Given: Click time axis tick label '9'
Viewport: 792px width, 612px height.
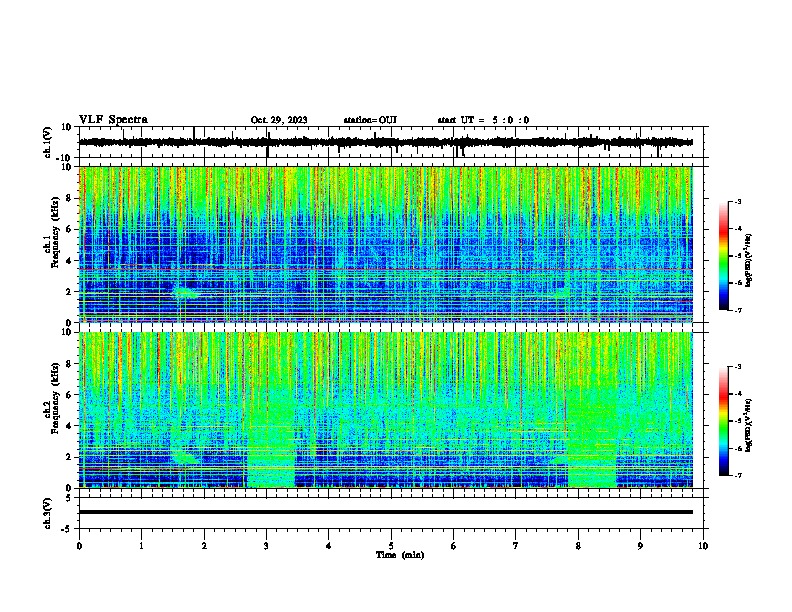Looking at the screenshot, I should pos(640,546).
